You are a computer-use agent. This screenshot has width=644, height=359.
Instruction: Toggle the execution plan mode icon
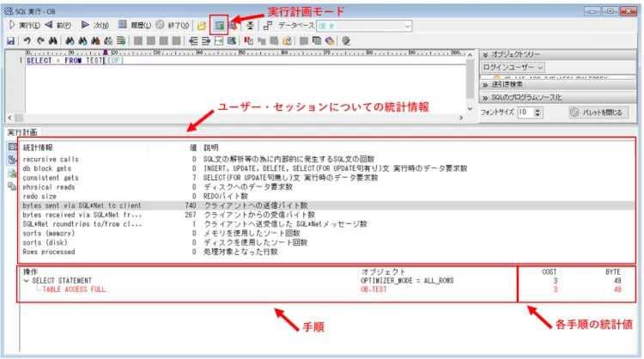pos(219,26)
